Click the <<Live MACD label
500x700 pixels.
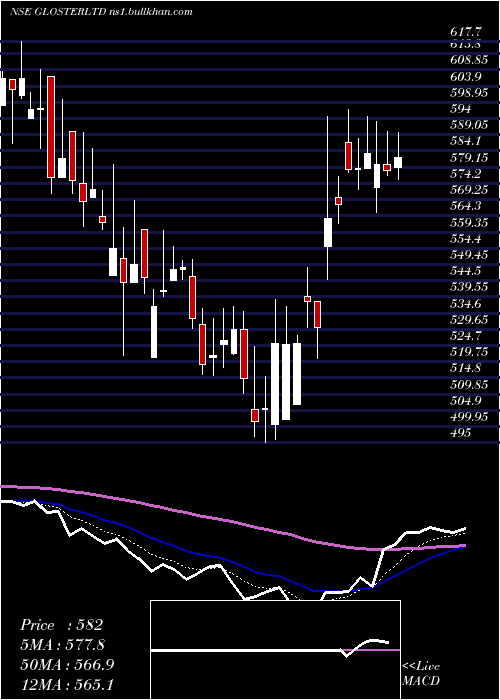pos(421,673)
